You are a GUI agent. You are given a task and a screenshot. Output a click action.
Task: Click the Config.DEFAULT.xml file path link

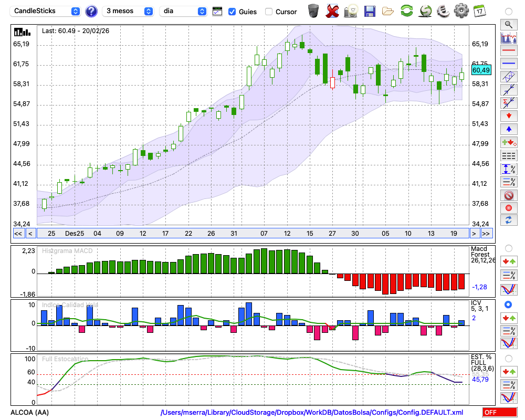pos(312,413)
